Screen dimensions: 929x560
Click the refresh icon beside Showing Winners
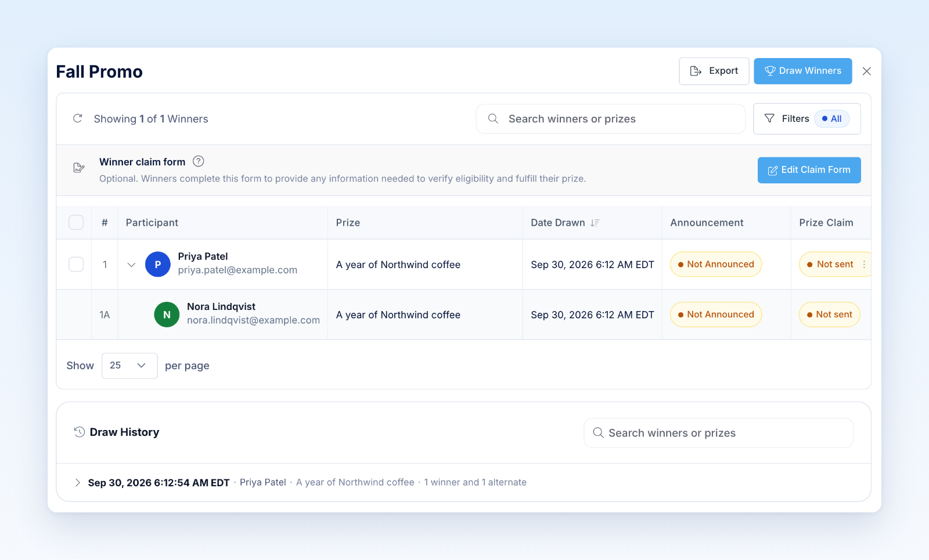(77, 118)
